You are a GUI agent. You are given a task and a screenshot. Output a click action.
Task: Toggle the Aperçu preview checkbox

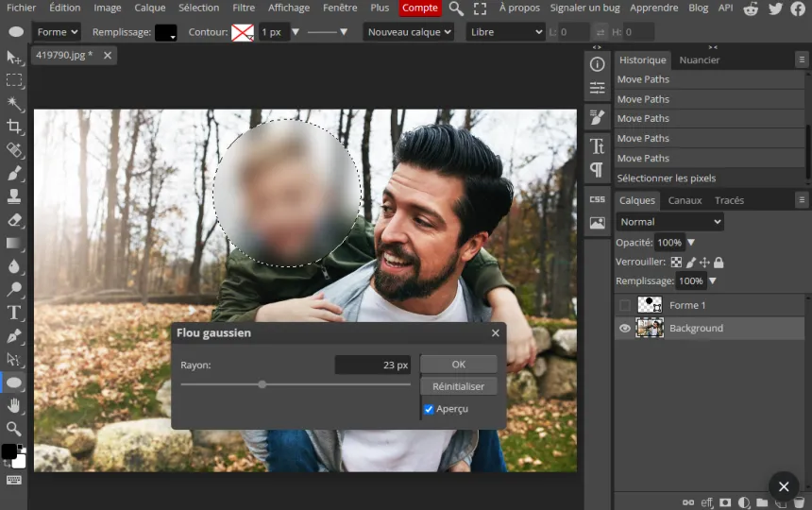[x=429, y=409]
